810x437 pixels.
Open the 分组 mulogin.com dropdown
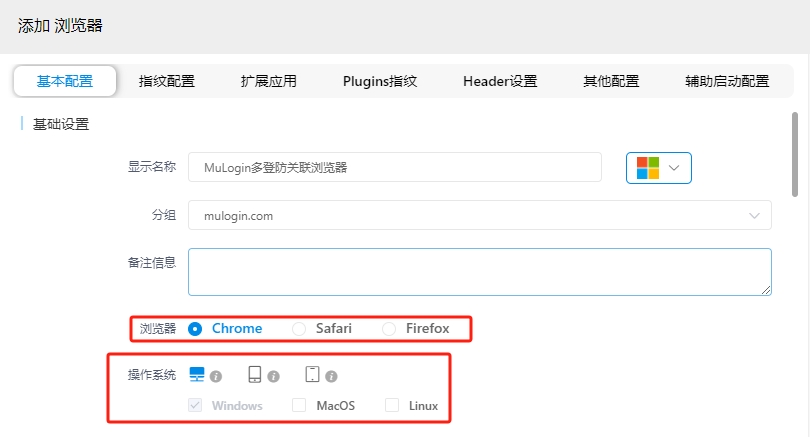[x=480, y=215]
